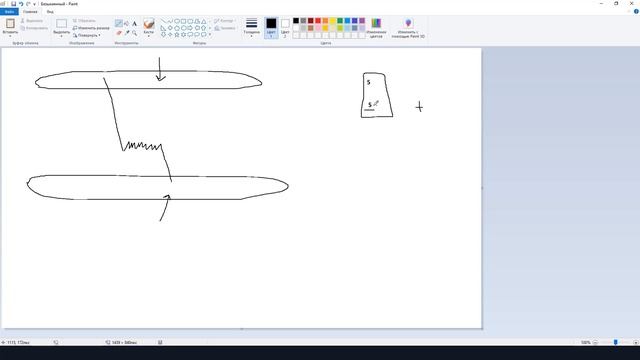Select the Text tool (letter A)

click(134, 24)
